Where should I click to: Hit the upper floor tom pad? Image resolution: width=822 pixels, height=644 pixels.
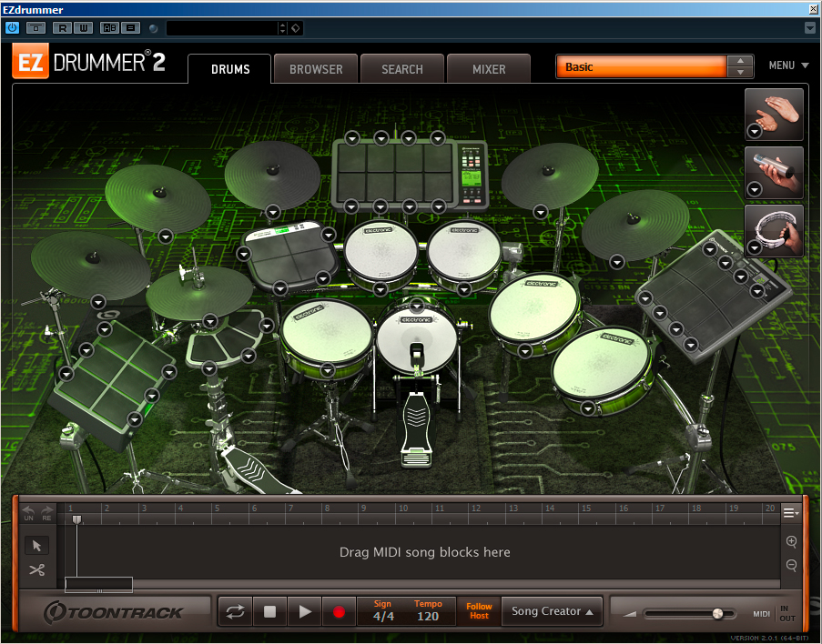point(534,308)
